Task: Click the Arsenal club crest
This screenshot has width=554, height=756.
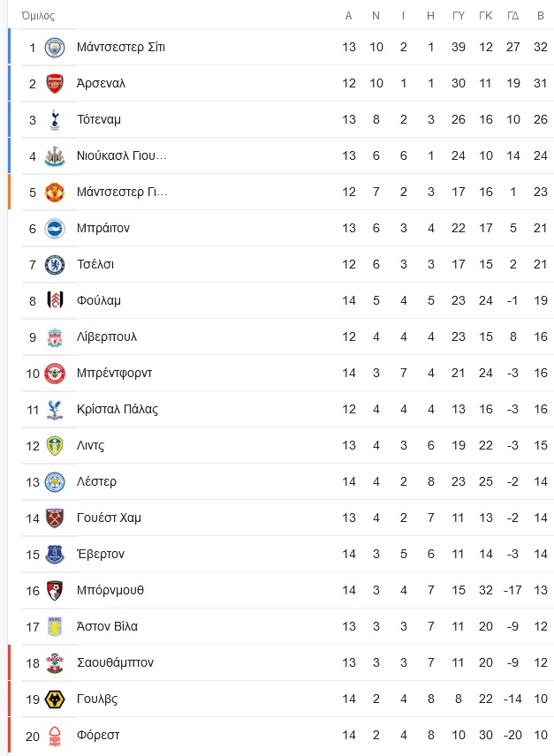Action: point(55,83)
